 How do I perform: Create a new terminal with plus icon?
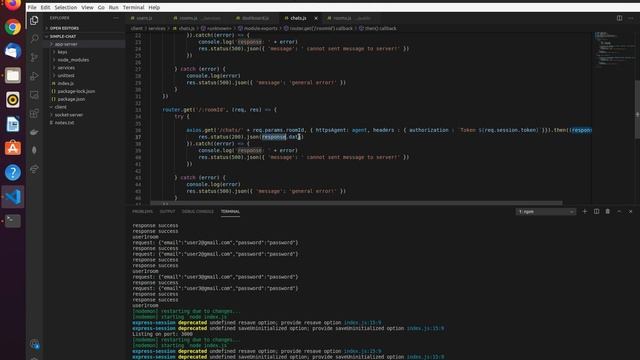click(584, 211)
